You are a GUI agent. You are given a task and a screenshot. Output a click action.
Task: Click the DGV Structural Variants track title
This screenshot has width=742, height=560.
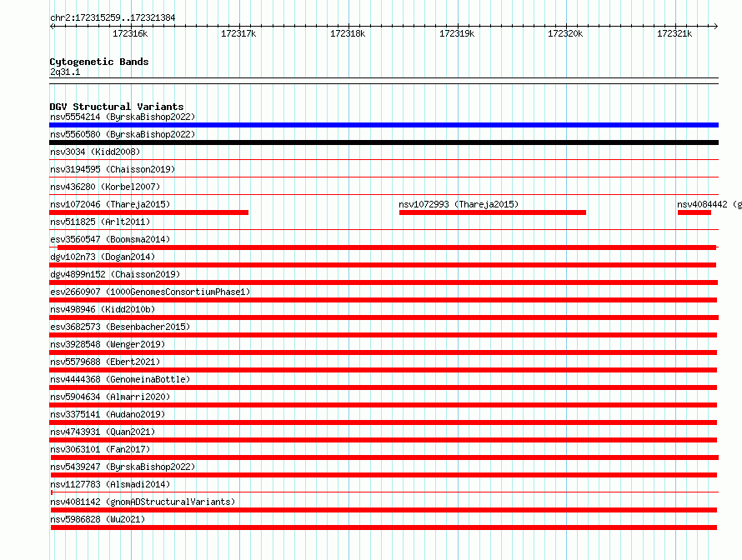(117, 107)
